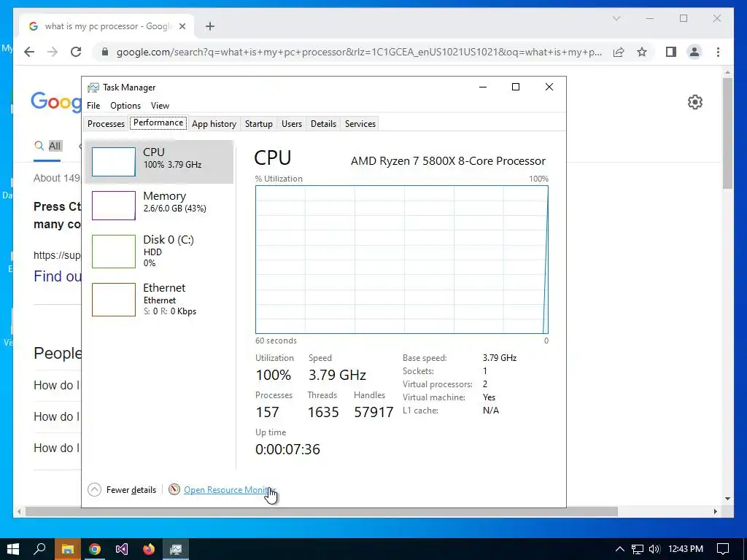Switch to the Details tab

point(323,124)
